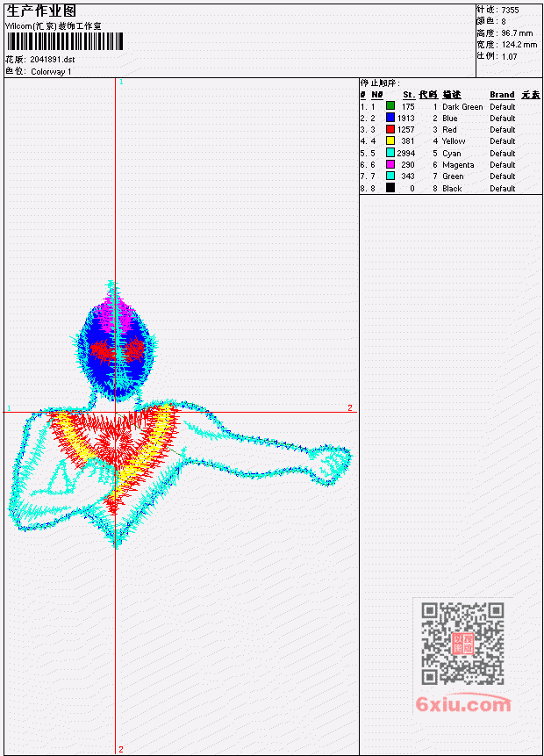Click the red axis marker 2 at the right of the horizontal line
The height and width of the screenshot is (756, 544).
click(350, 408)
